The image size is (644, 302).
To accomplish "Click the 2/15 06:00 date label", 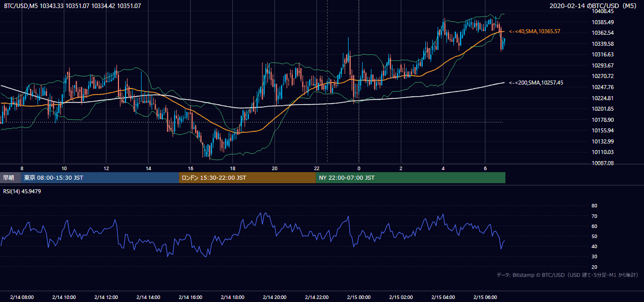I will [485, 297].
